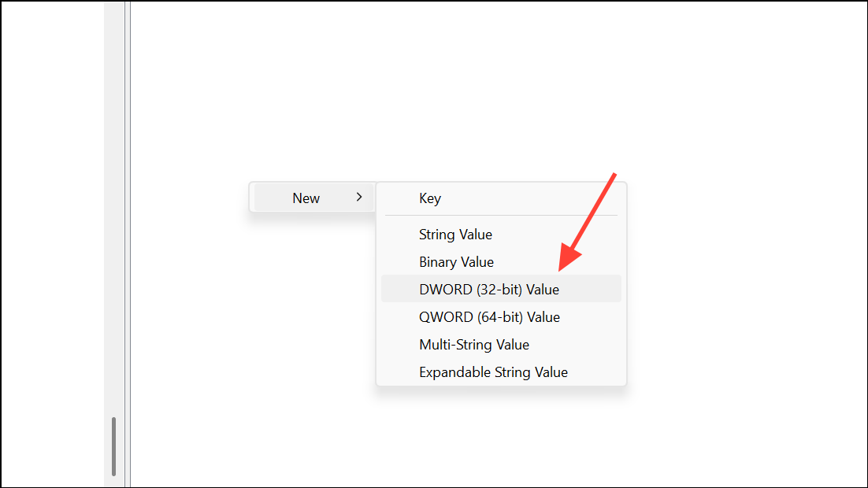This screenshot has width=868, height=488.
Task: Create a new Binary Value entry
Action: click(x=456, y=262)
